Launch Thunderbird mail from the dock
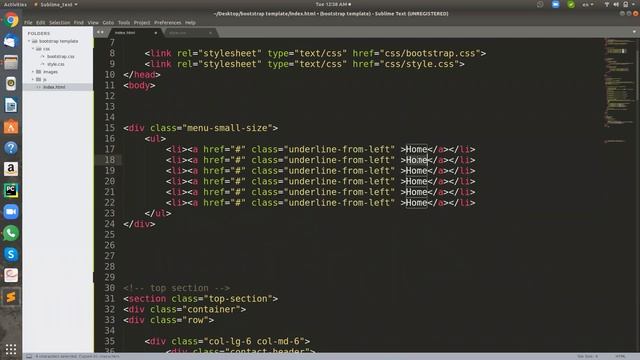The image size is (640, 360). click(11, 41)
